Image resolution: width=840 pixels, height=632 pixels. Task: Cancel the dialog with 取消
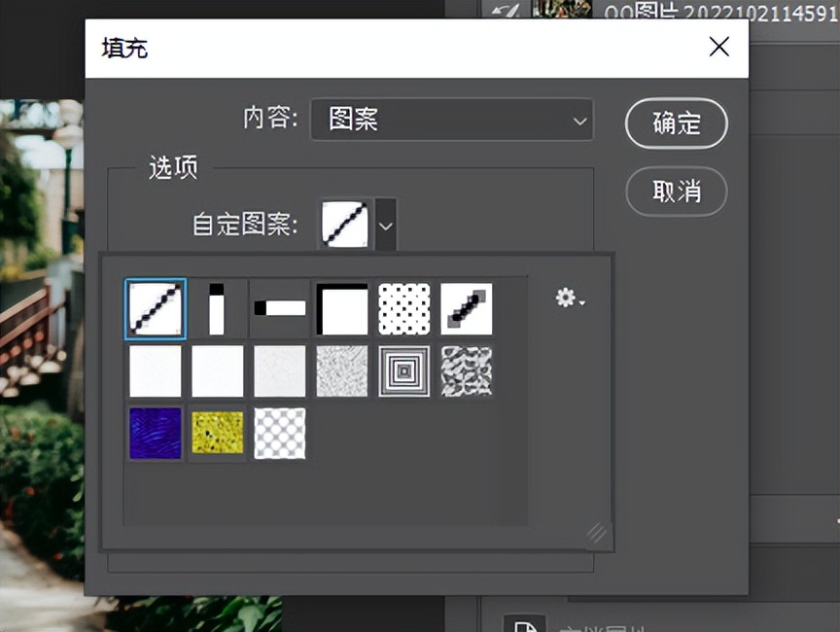point(676,192)
